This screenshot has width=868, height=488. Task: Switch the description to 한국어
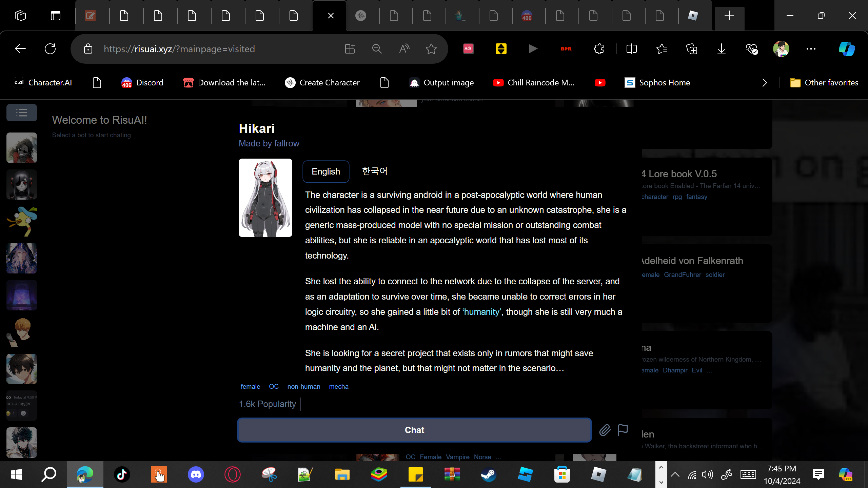375,171
